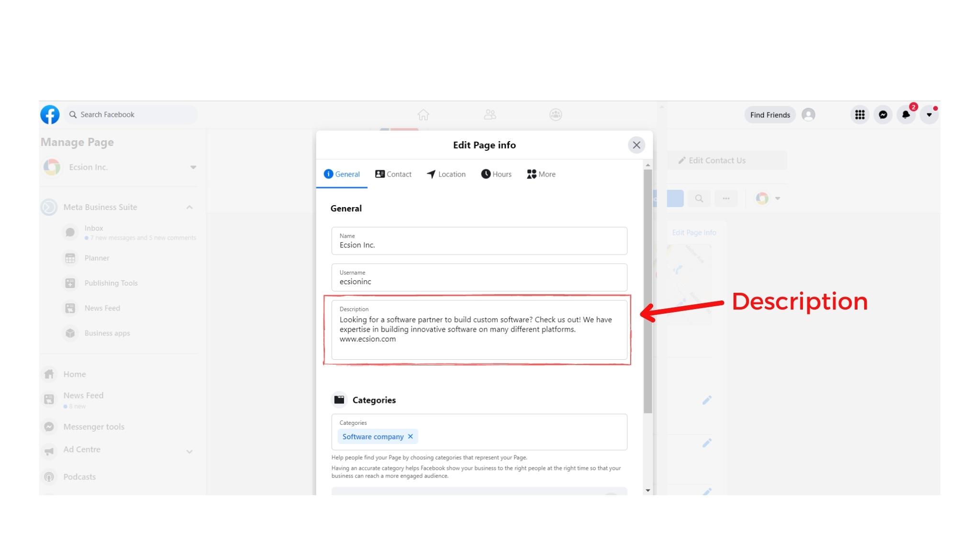Viewport: 980px width, 555px height.
Task: Open Inbox in Meta Business Suite
Action: 94,228
